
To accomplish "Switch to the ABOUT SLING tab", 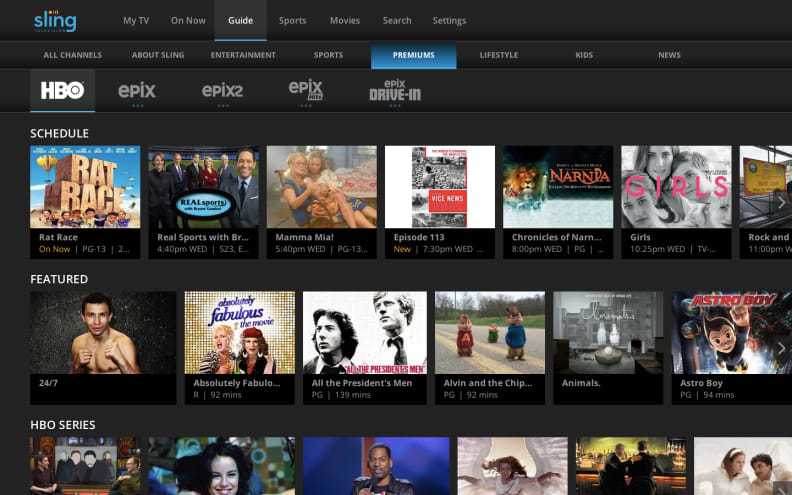I will coord(158,55).
